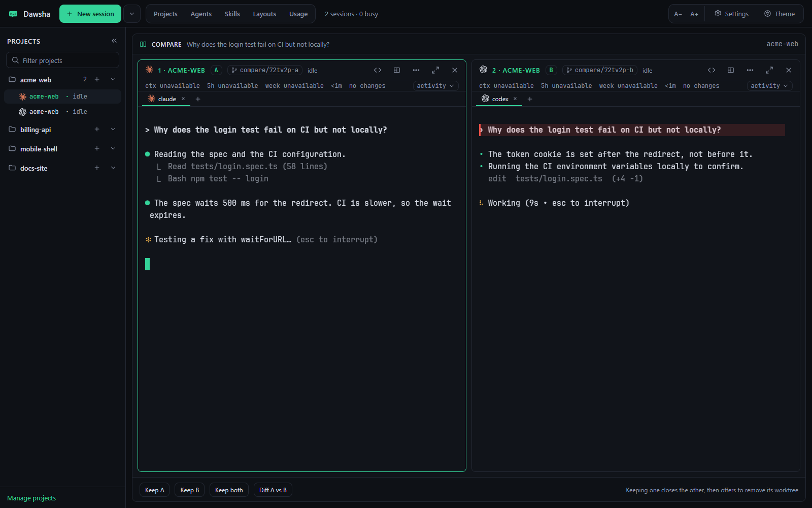Expand the docs-site project
Screen dimensions: 812x508
(x=113, y=168)
